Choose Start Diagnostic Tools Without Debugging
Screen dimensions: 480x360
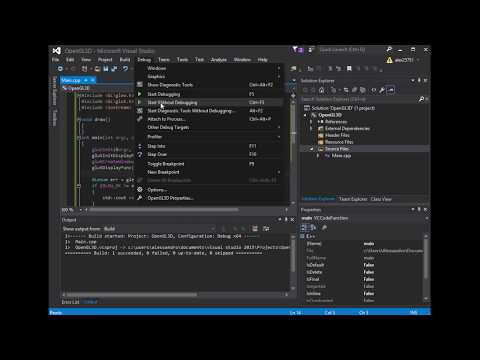(209, 111)
